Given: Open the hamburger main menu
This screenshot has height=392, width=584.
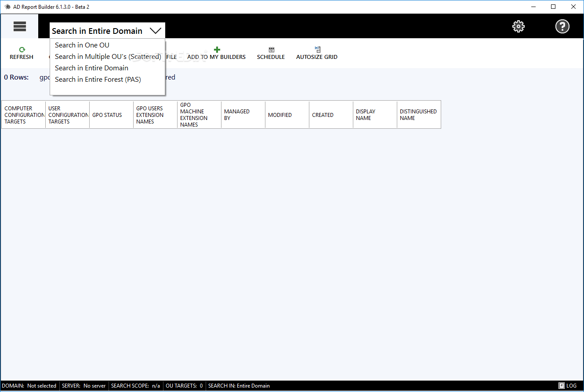Looking at the screenshot, I should pos(20,26).
